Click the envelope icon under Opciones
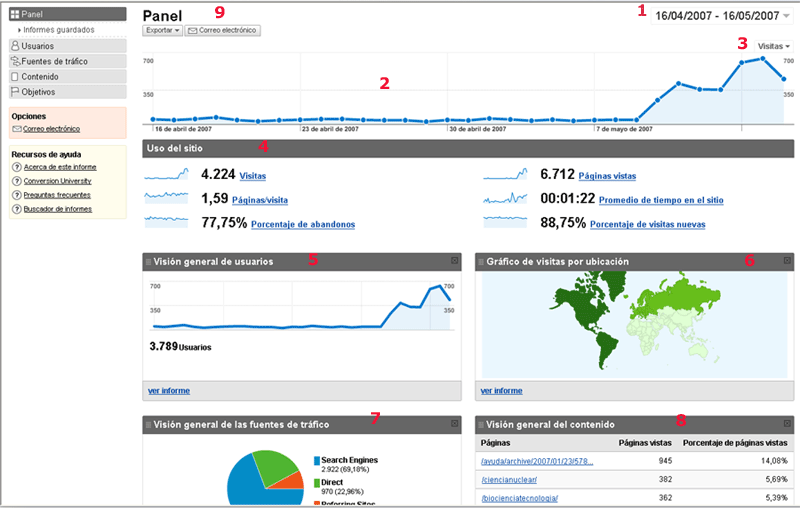Viewport: 800px width, 508px height. tap(17, 129)
